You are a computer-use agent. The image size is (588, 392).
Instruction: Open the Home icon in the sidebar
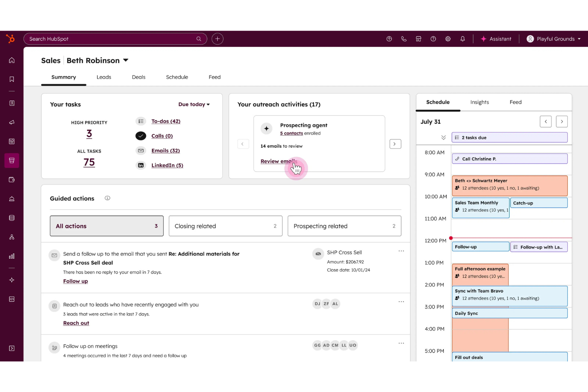click(12, 60)
